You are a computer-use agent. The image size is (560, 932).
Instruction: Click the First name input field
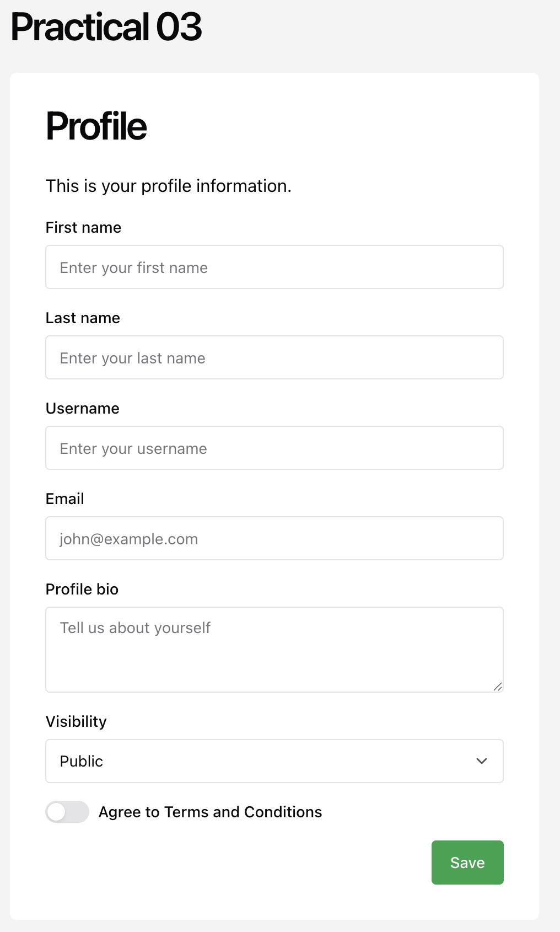tap(274, 267)
